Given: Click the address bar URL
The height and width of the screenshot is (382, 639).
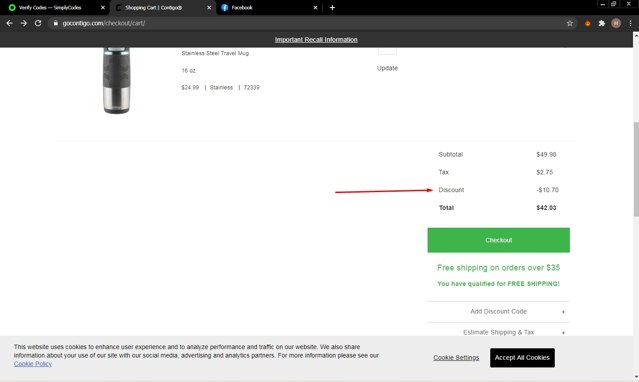Looking at the screenshot, I should pos(104,23).
